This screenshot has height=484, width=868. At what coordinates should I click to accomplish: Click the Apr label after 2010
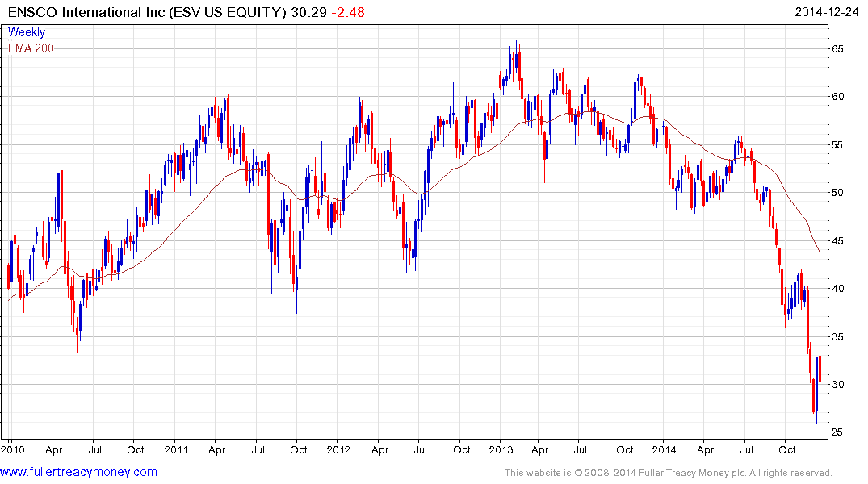coord(54,449)
